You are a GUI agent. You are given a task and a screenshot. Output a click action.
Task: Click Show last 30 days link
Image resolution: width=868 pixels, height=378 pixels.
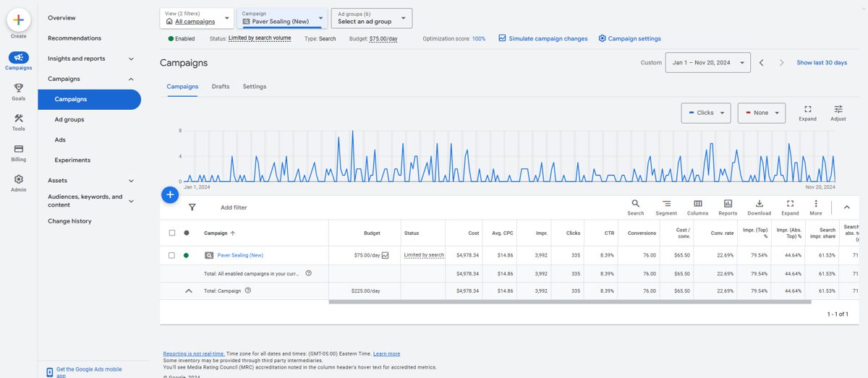822,63
